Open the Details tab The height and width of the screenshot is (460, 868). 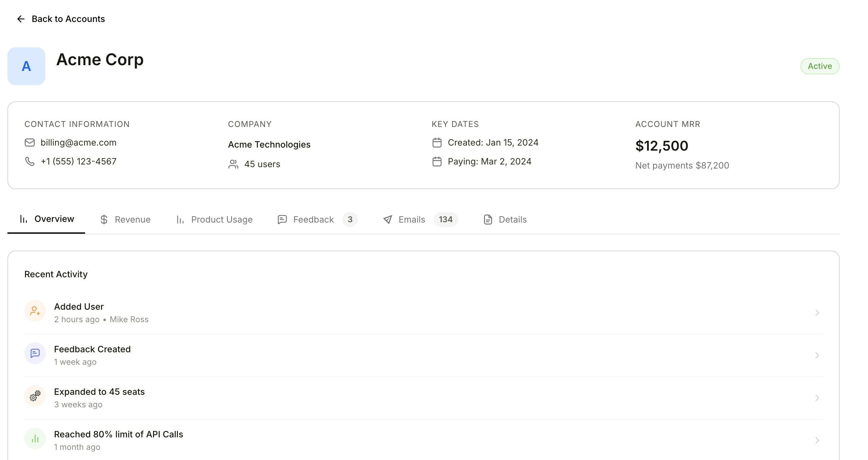pos(505,220)
